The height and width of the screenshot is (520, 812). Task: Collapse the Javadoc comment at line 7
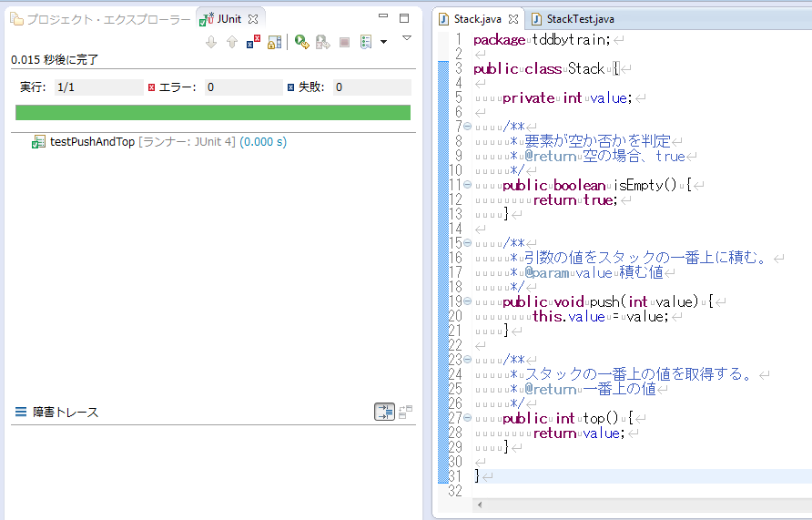[467, 127]
